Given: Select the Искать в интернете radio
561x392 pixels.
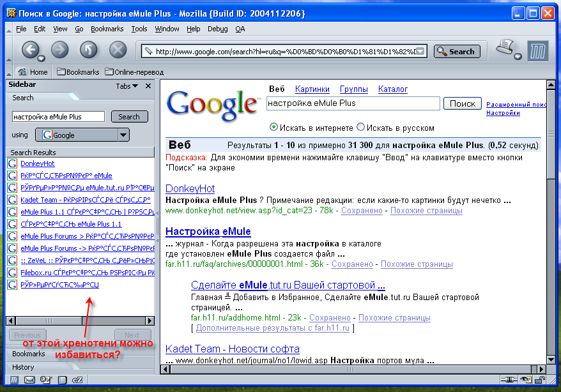Looking at the screenshot, I should click(273, 127).
